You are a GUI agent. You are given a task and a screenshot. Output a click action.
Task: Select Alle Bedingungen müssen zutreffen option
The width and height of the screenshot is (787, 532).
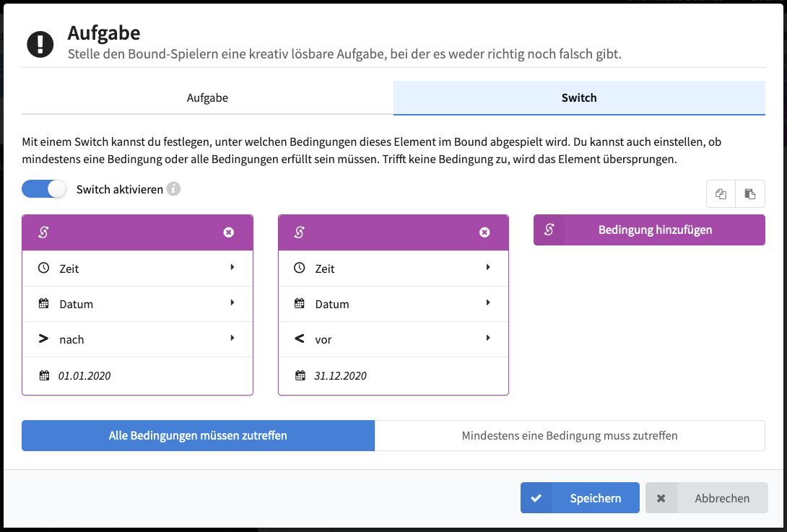pos(199,436)
